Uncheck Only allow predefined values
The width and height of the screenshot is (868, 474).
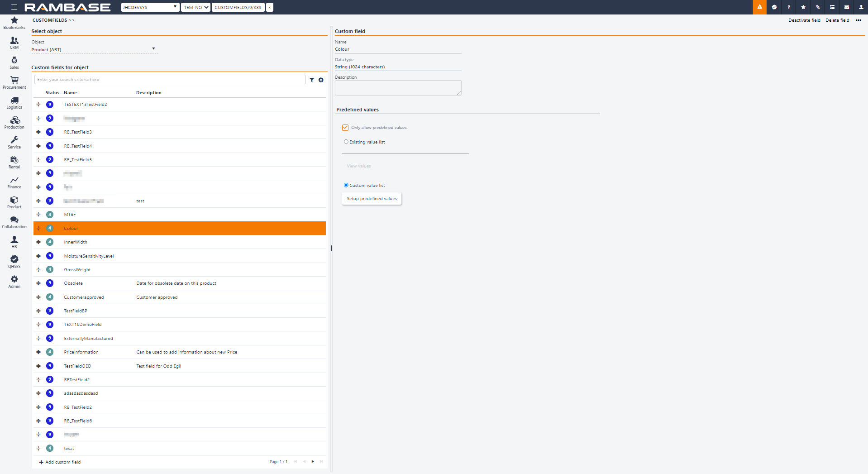point(345,128)
